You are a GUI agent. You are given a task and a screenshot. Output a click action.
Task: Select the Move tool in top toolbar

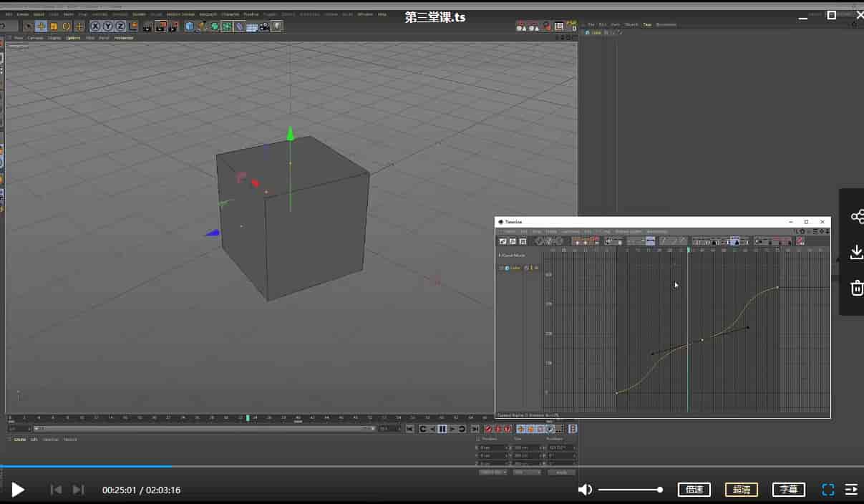[41, 26]
